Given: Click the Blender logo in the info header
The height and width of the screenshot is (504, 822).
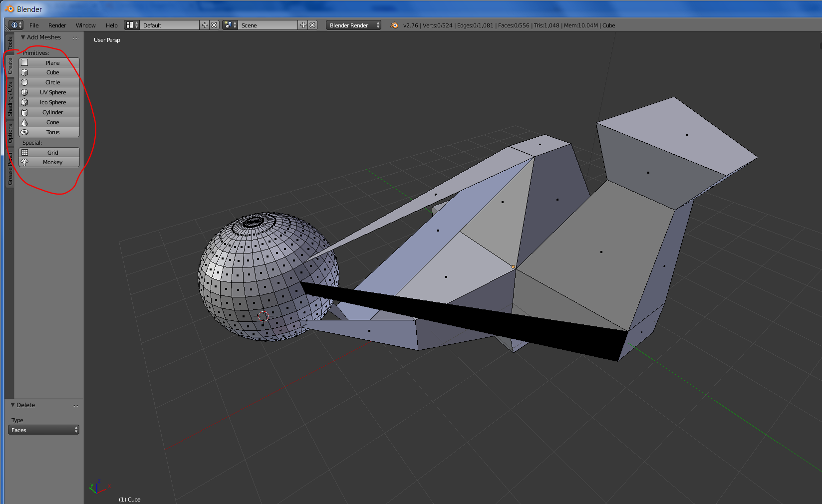Looking at the screenshot, I should [x=394, y=25].
